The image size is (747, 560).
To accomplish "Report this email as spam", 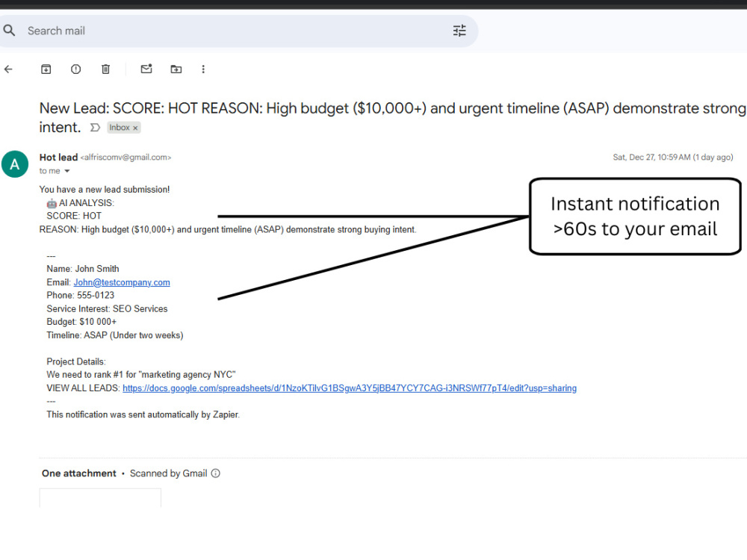I will (75, 69).
